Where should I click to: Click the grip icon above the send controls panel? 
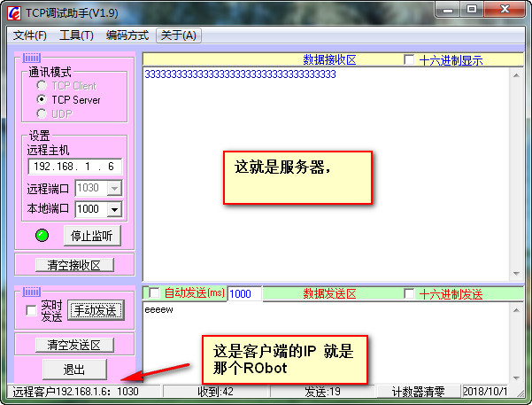(x=33, y=292)
